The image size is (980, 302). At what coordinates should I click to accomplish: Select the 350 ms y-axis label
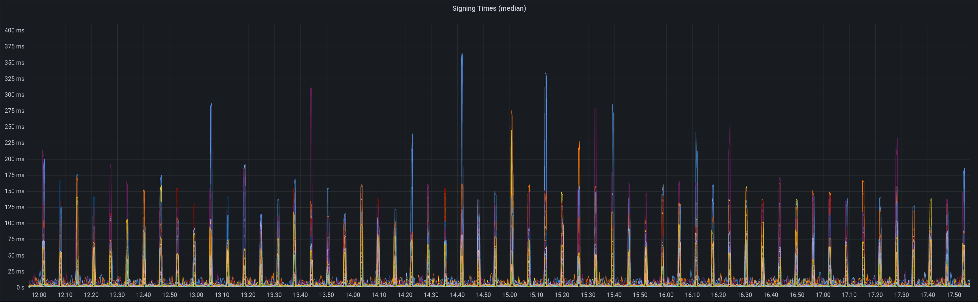15,63
